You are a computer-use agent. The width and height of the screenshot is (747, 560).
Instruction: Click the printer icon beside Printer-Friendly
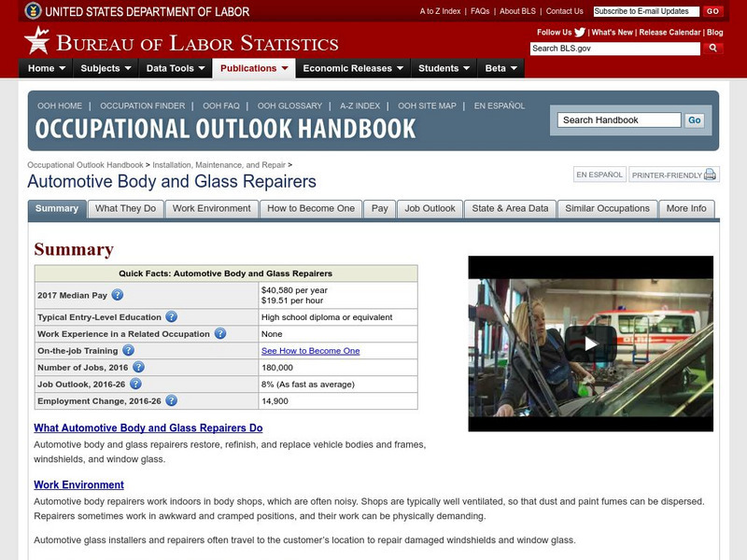pos(710,175)
